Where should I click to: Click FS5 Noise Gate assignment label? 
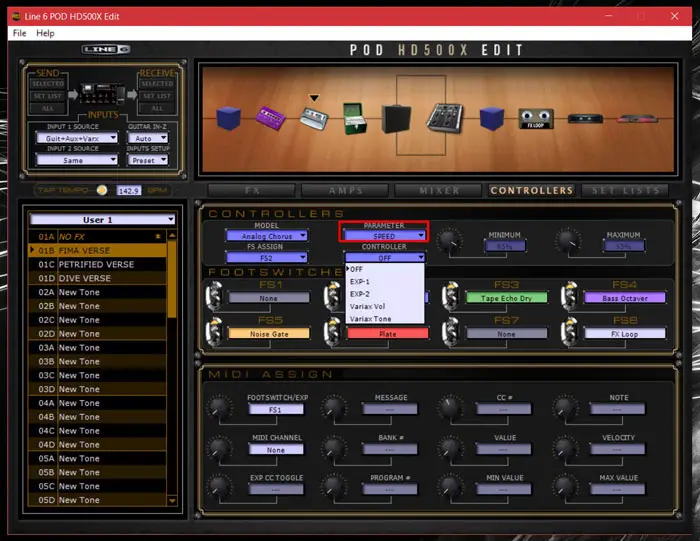[x=269, y=333]
